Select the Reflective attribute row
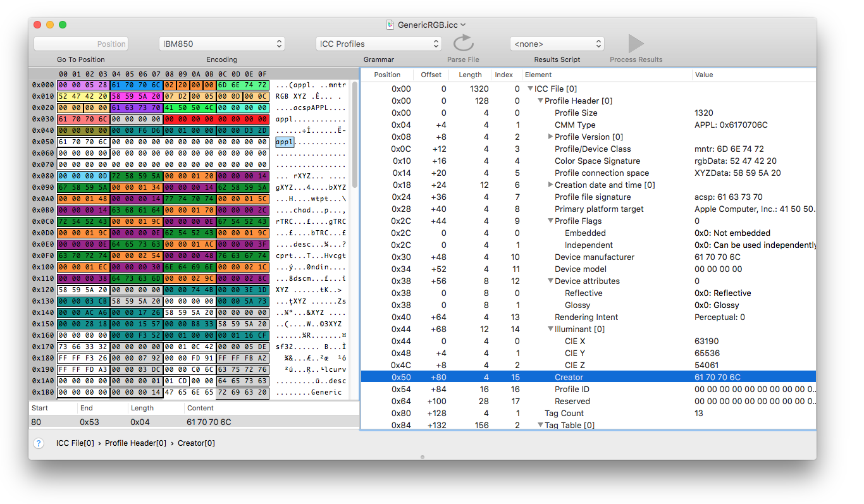864x504 pixels. (588, 293)
